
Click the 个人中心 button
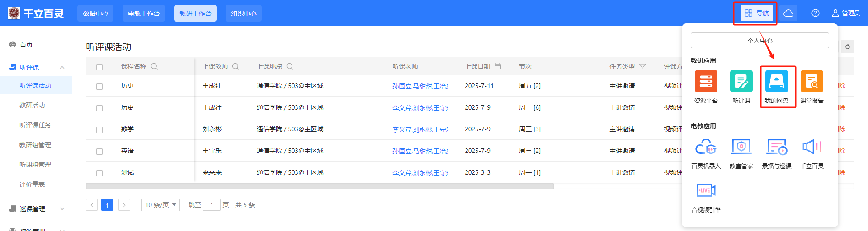click(759, 41)
